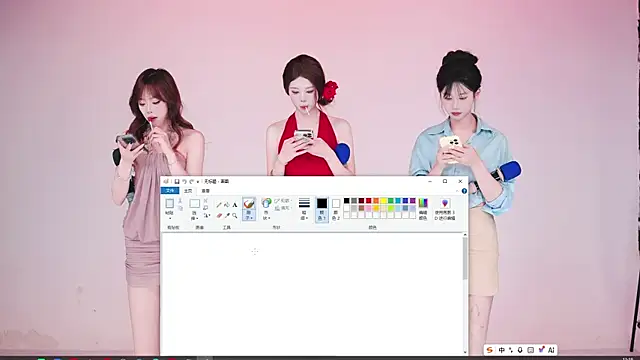Click the Crop icon in Image group
640x360 pixels.
click(x=206, y=200)
